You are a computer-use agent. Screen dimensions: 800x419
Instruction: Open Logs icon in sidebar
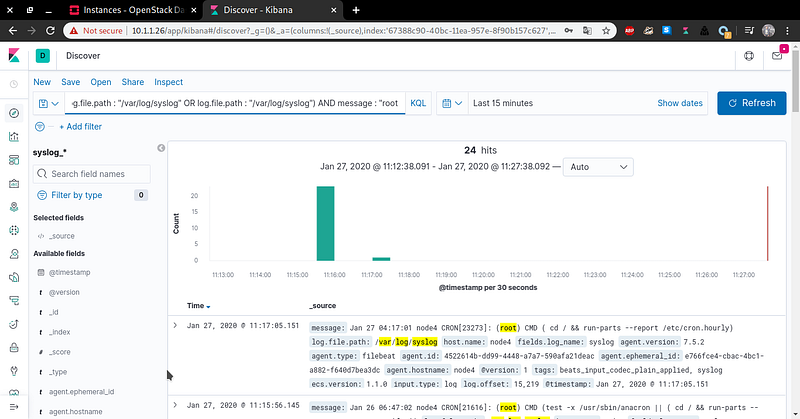tap(14, 277)
